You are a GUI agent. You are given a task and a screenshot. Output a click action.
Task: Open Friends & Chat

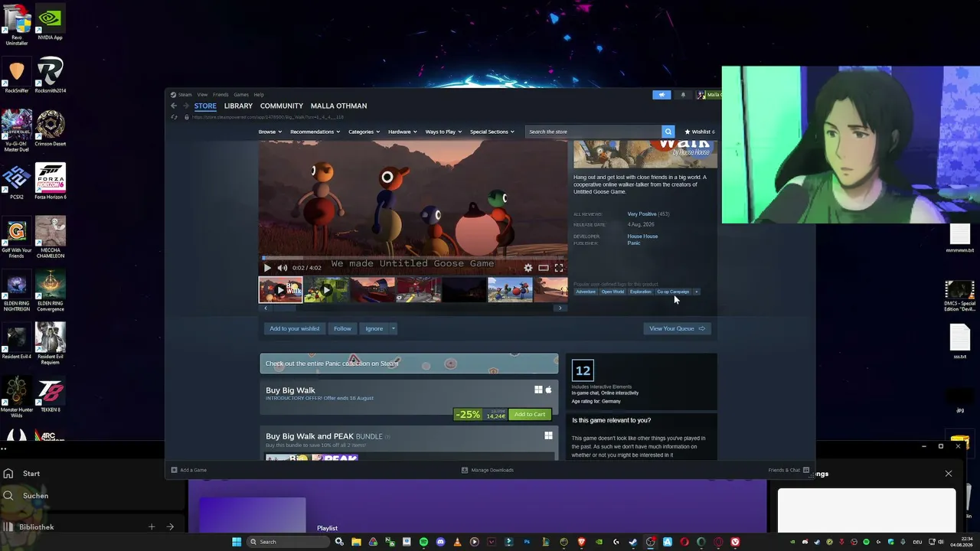pyautogui.click(x=789, y=470)
